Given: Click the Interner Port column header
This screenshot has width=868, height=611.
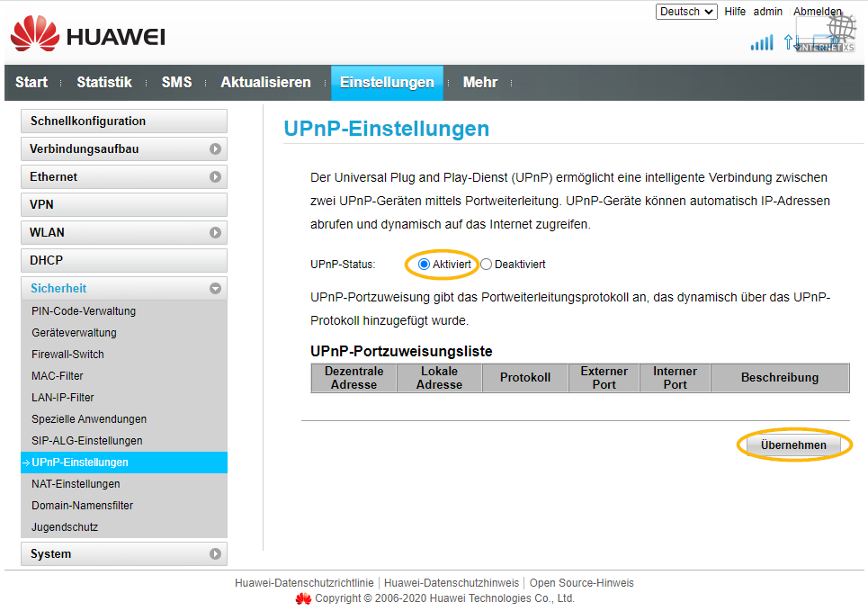Looking at the screenshot, I should (675, 378).
